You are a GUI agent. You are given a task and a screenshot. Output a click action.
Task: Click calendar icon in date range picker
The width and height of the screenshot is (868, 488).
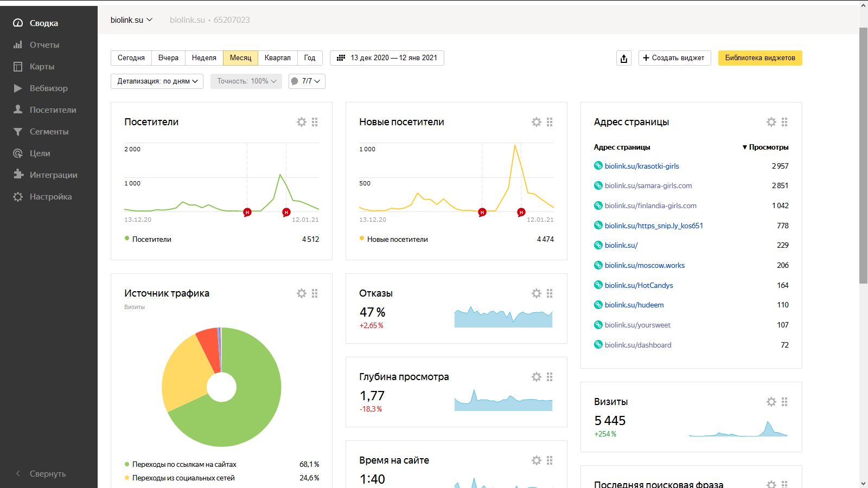(341, 58)
